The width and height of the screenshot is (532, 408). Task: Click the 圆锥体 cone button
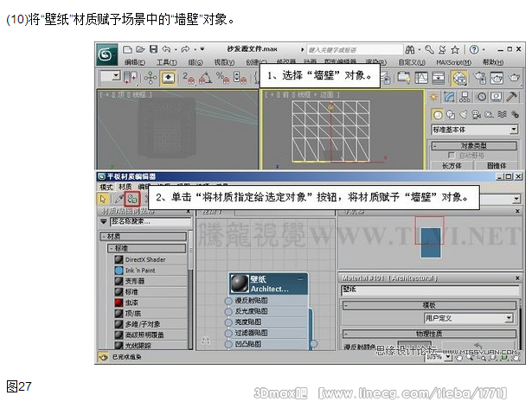tap(497, 165)
